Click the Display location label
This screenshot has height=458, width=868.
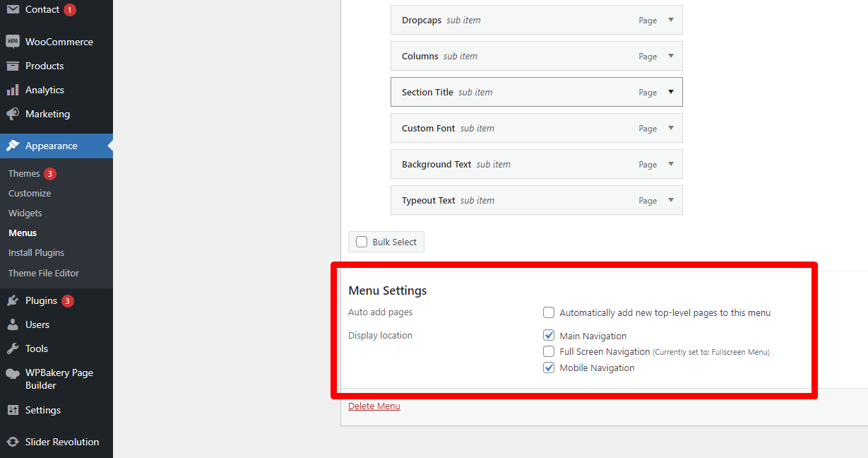point(381,335)
